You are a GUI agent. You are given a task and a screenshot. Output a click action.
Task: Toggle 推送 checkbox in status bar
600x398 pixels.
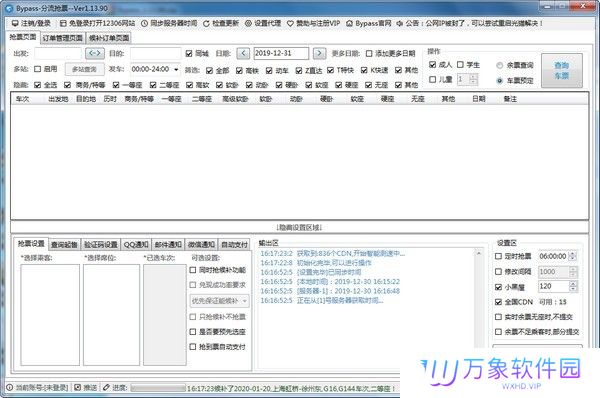[78, 388]
